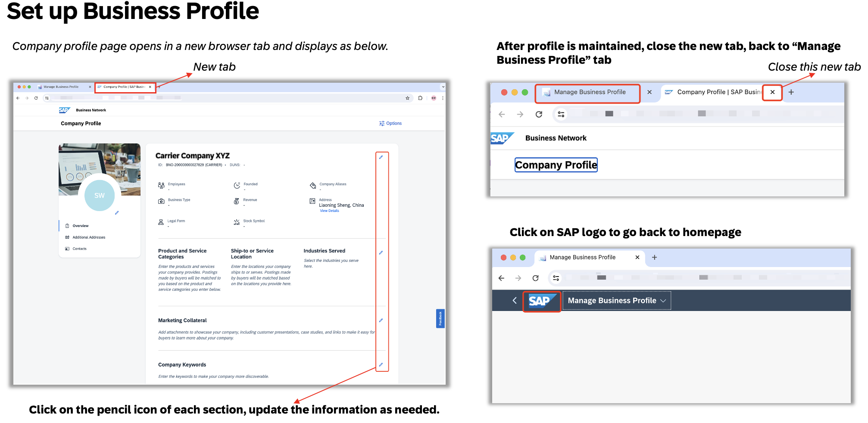Click Business Network text in top-right screenshot
Image resolution: width=868 pixels, height=423 pixels.
(x=556, y=138)
